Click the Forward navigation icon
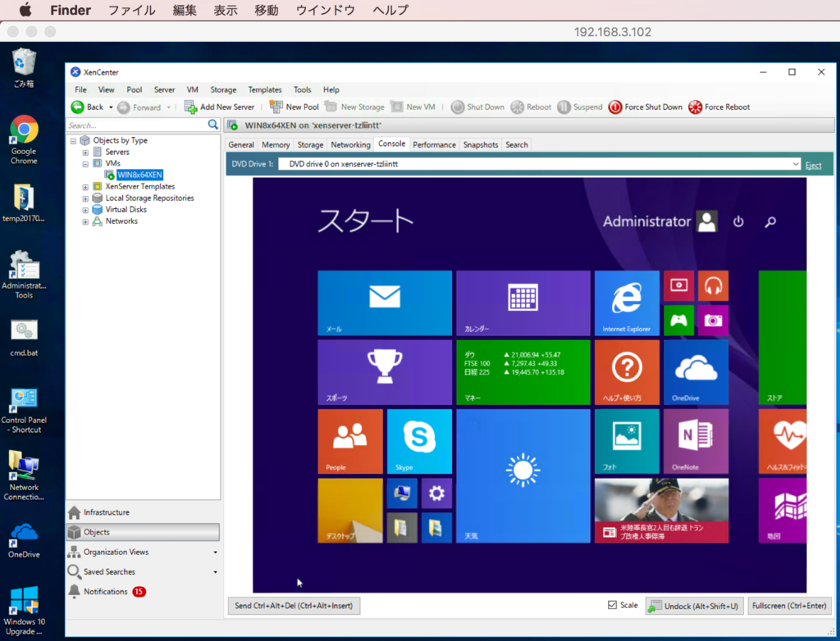The image size is (840, 641). (124, 107)
